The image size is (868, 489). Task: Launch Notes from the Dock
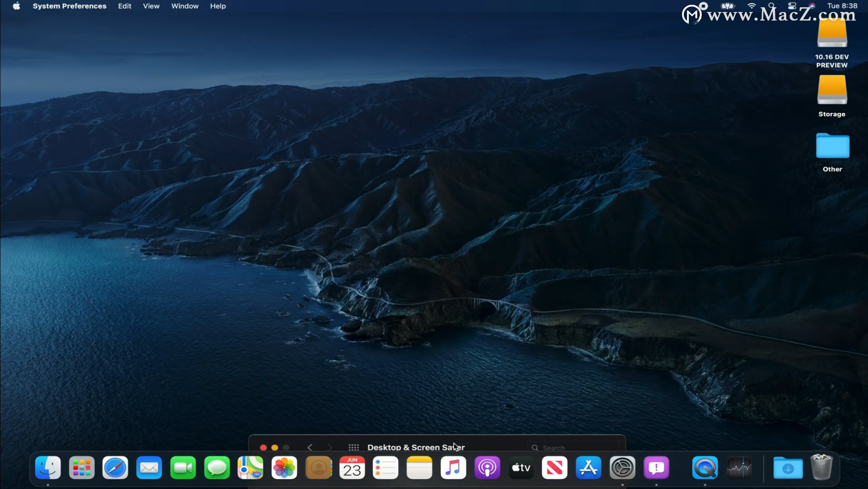click(x=419, y=468)
